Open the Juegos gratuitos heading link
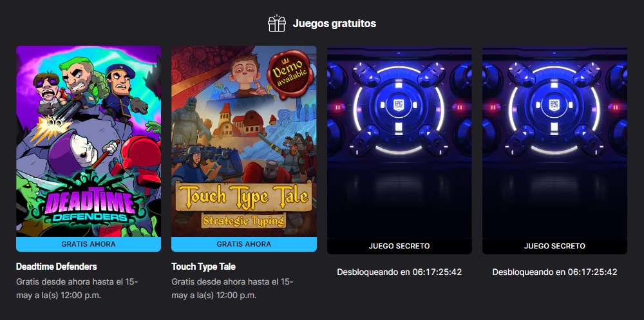 click(x=334, y=23)
